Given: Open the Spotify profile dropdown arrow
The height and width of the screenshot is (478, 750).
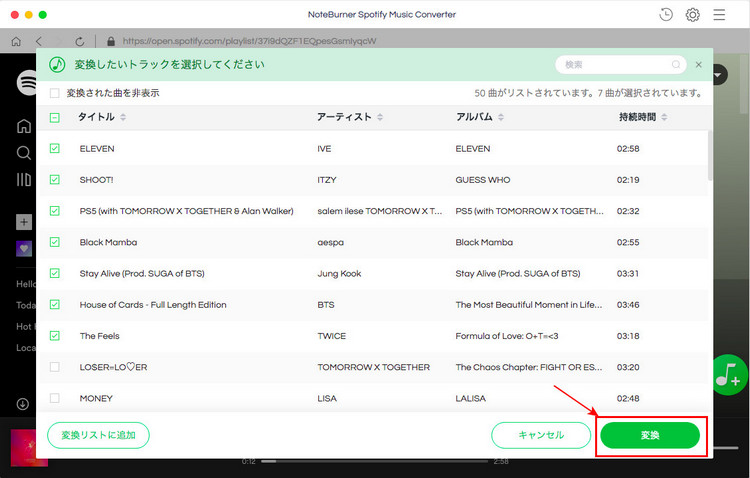Looking at the screenshot, I should click(x=719, y=75).
